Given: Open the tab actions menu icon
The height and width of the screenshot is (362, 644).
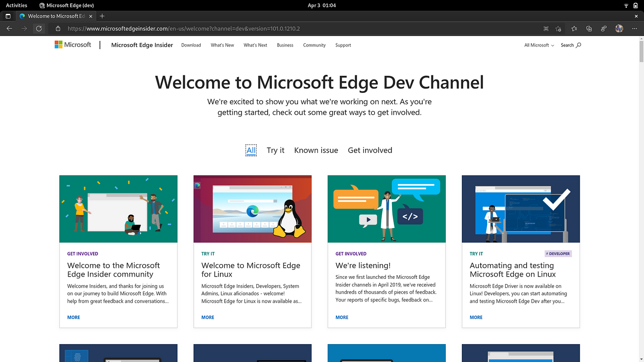Looking at the screenshot, I should [x=8, y=16].
